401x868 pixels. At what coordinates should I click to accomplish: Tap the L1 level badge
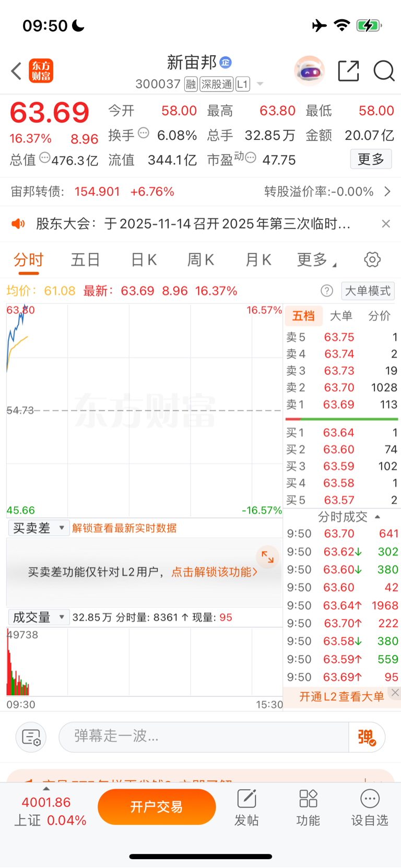pos(243,84)
